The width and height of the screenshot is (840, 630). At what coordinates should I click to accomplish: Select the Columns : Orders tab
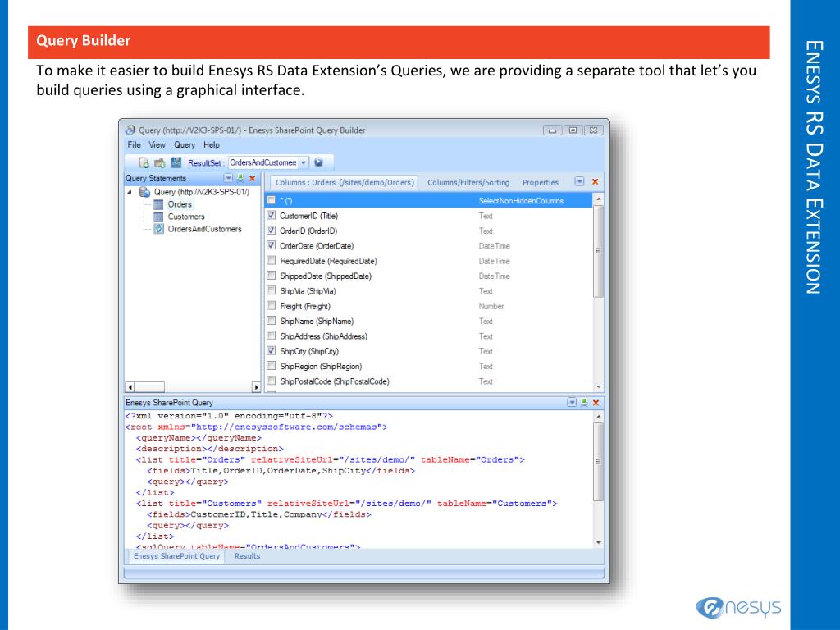[x=345, y=183]
